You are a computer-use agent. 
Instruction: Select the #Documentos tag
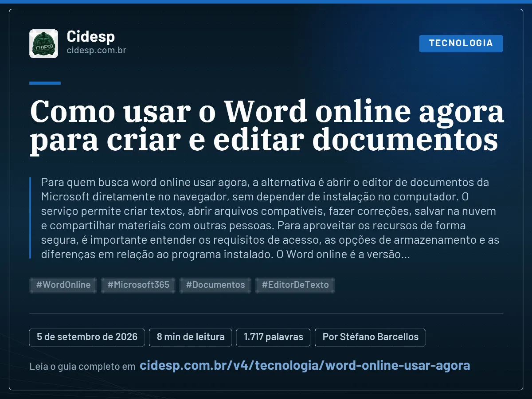(x=215, y=285)
